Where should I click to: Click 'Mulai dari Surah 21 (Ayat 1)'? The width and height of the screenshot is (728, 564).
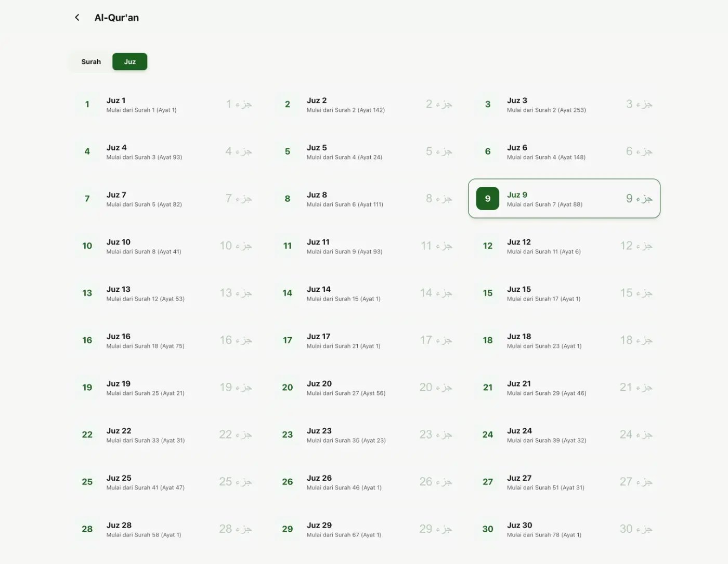pos(344,347)
